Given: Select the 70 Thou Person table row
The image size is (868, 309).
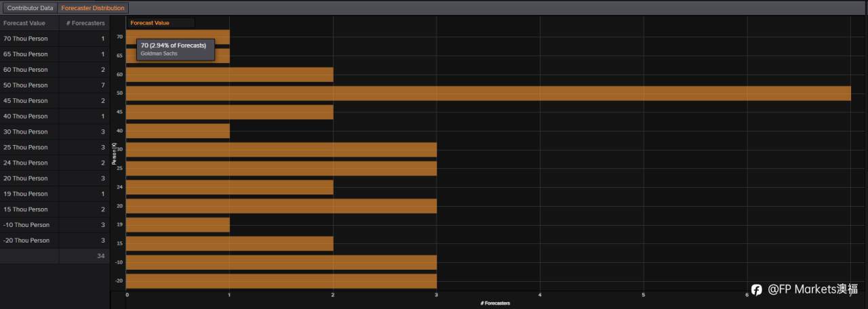Looking at the screenshot, I should [54, 39].
